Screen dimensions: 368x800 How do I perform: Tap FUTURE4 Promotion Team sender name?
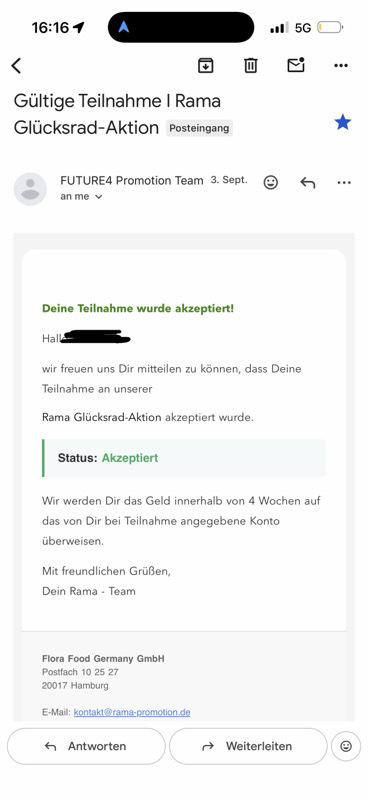pyautogui.click(x=132, y=180)
